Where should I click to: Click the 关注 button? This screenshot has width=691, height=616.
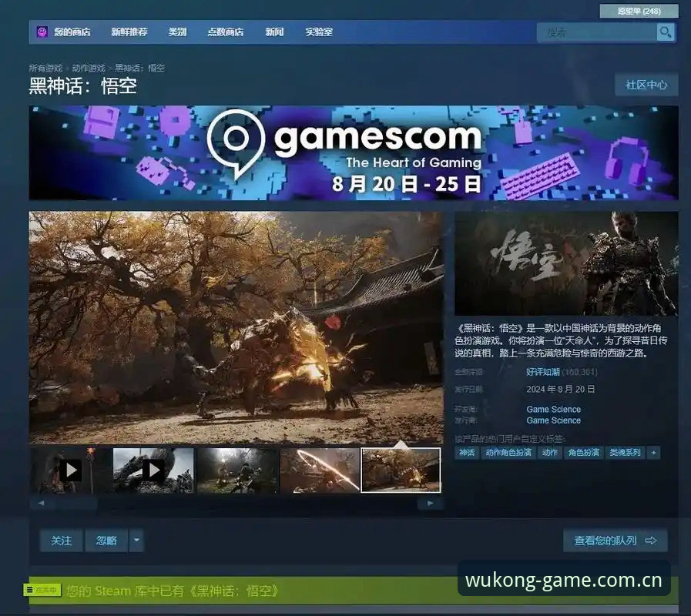tap(62, 541)
